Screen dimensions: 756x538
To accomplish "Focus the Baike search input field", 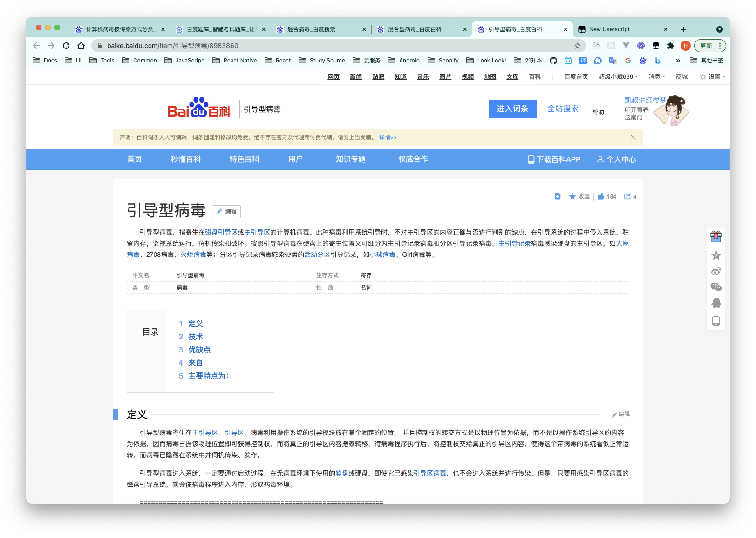I will (364, 109).
